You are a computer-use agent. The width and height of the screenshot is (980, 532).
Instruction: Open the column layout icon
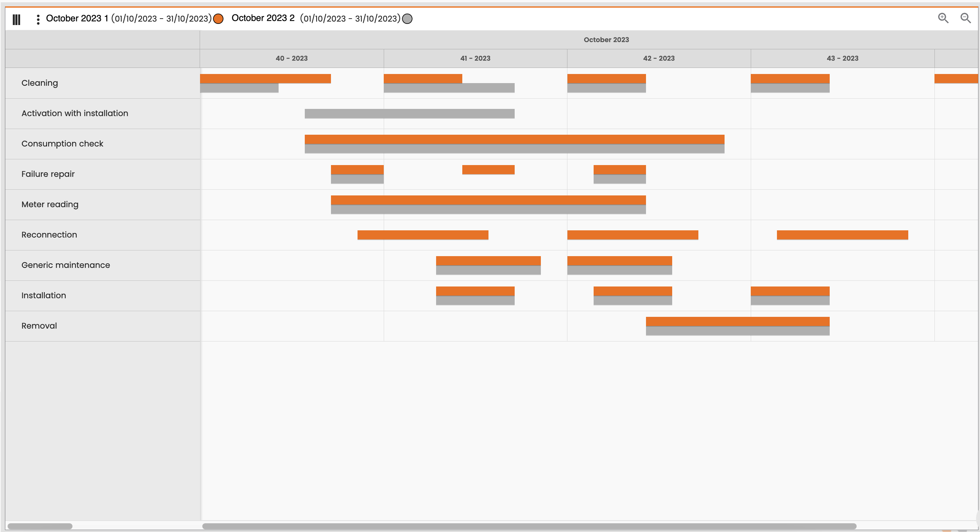click(16, 19)
